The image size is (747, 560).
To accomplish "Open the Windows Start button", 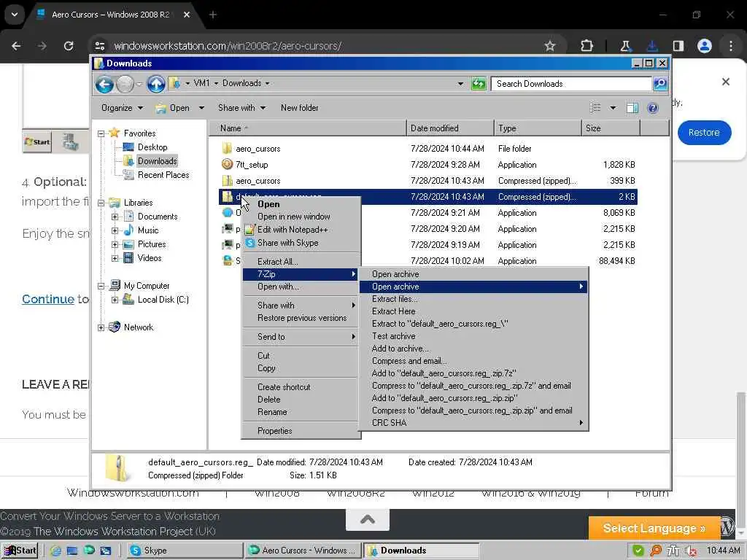I will click(20, 551).
